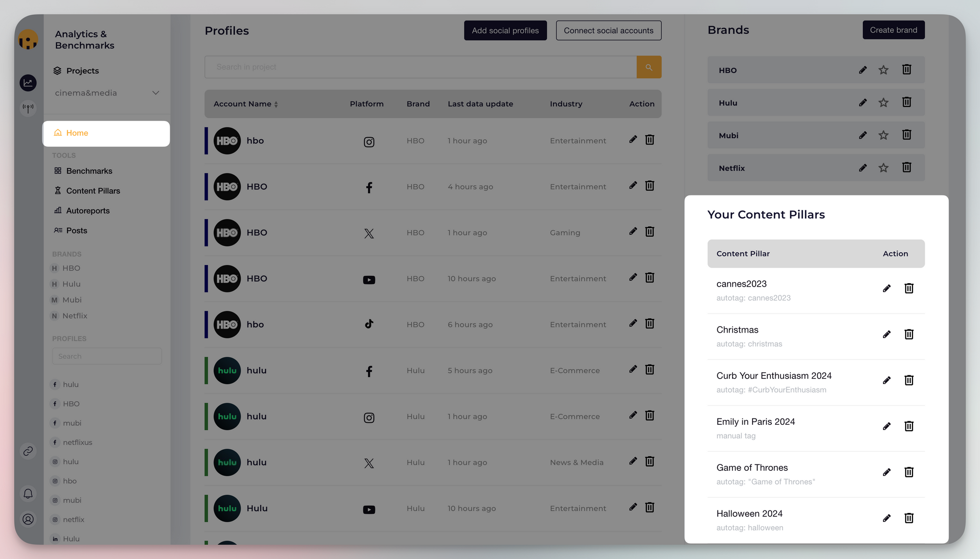Open the listening broadcast icon in left rail
This screenshot has height=559, width=980.
28,108
